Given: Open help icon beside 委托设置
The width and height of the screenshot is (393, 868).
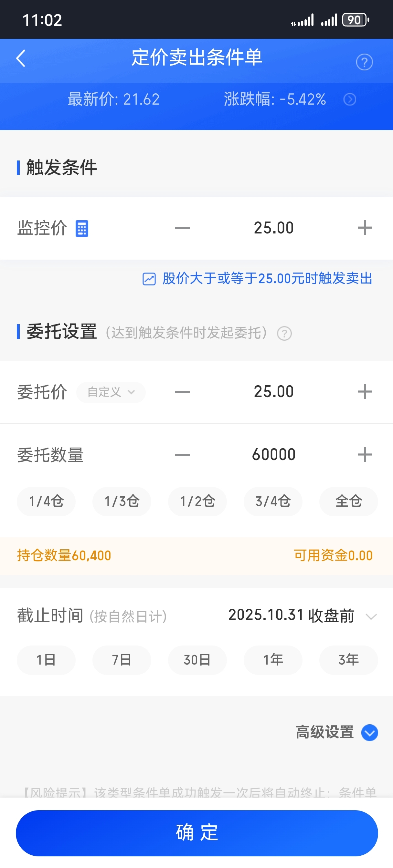Looking at the screenshot, I should [284, 334].
